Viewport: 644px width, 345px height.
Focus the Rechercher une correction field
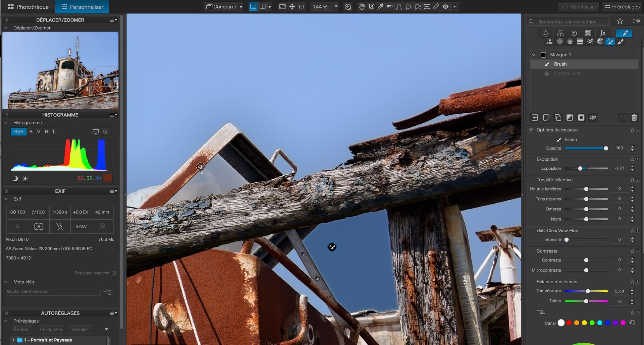(570, 22)
